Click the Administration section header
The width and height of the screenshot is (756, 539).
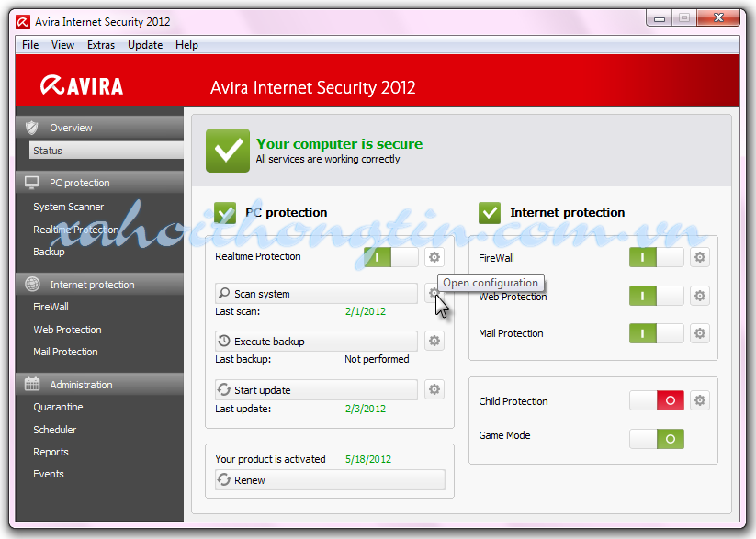[99, 384]
